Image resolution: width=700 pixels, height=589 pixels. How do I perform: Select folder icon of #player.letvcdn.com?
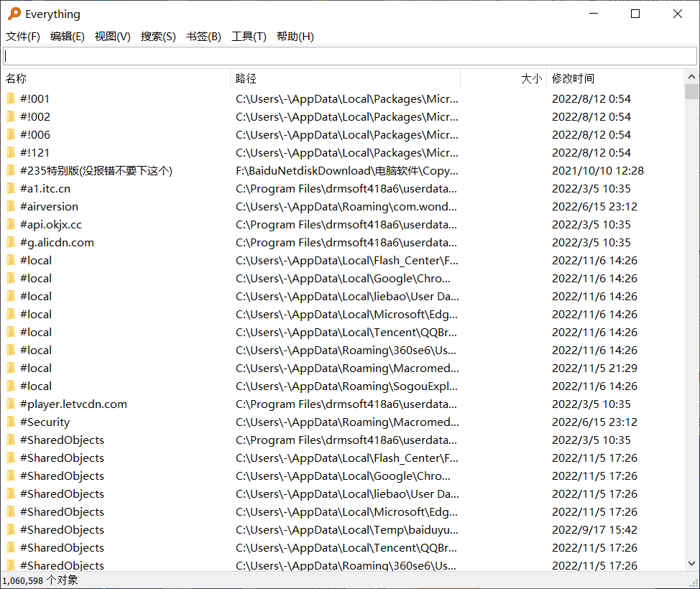11,404
